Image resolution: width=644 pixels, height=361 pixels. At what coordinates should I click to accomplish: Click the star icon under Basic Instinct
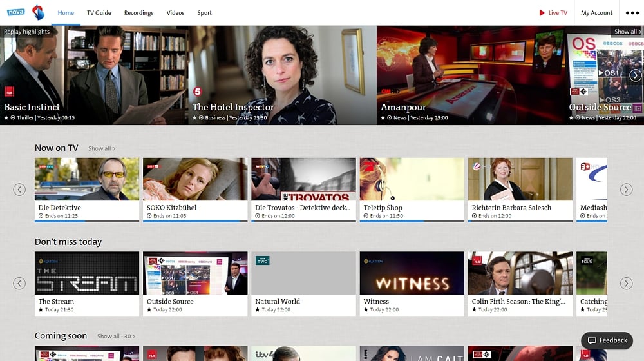coord(6,117)
